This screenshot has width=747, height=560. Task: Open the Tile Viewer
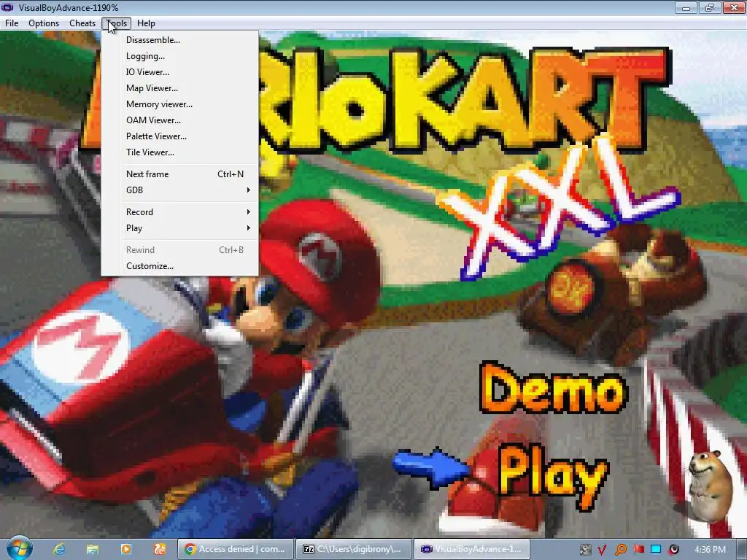pos(179,152)
